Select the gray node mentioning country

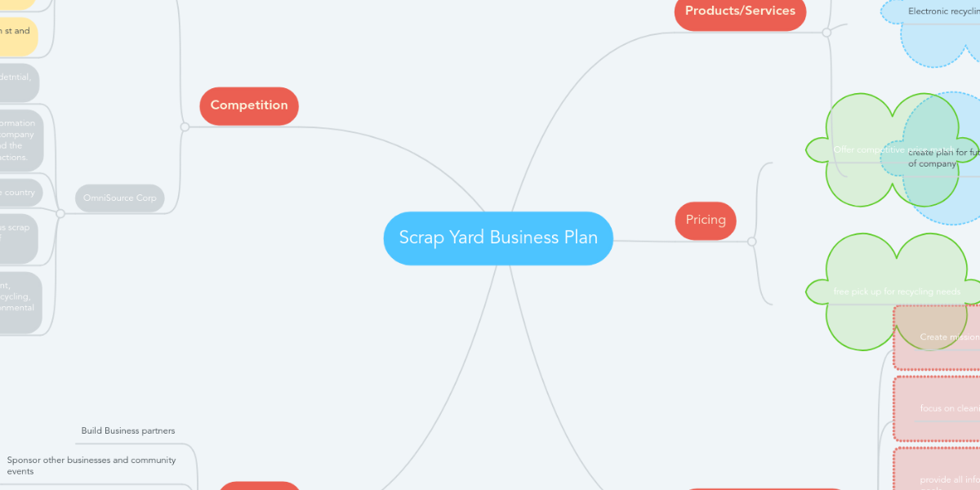tap(20, 193)
